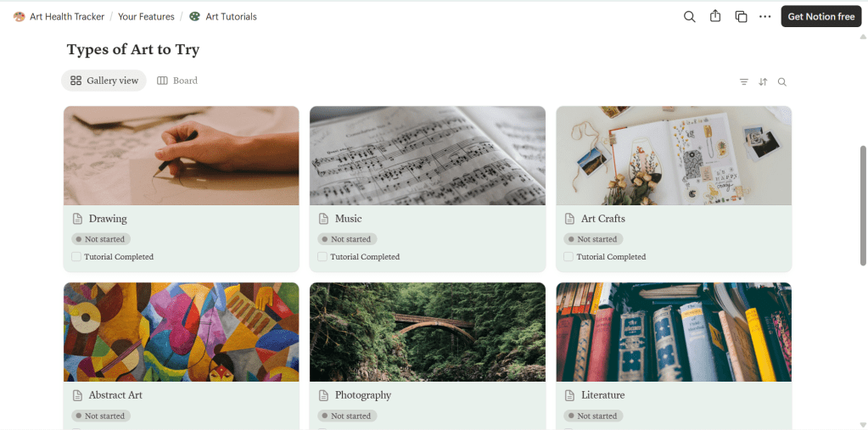868x430 pixels.
Task: Open the search icon in top bar
Action: (x=689, y=17)
